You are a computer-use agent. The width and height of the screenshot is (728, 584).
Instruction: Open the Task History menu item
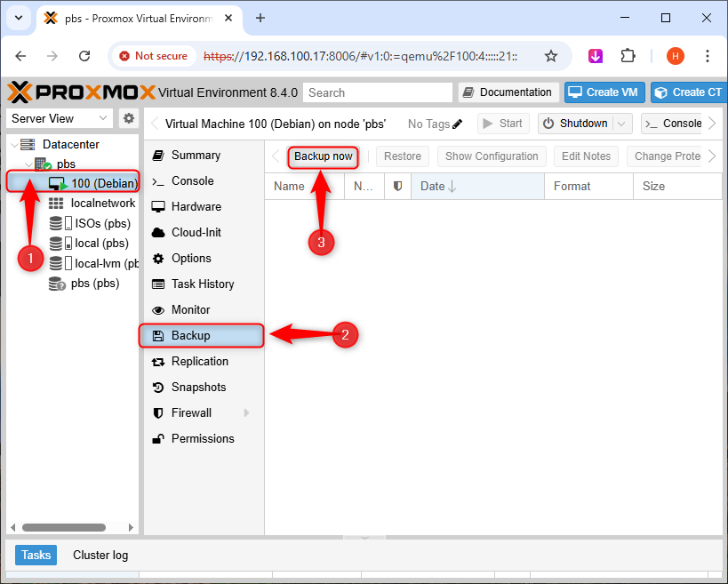(204, 284)
